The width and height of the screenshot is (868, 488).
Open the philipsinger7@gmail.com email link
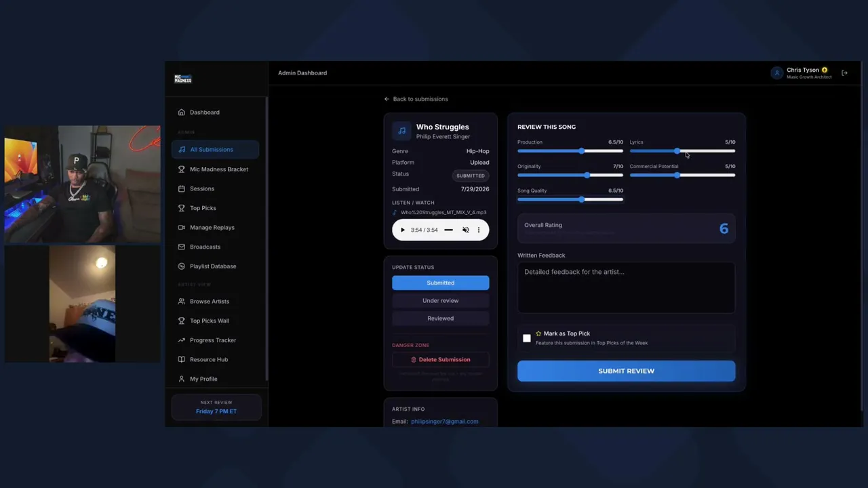tap(444, 422)
